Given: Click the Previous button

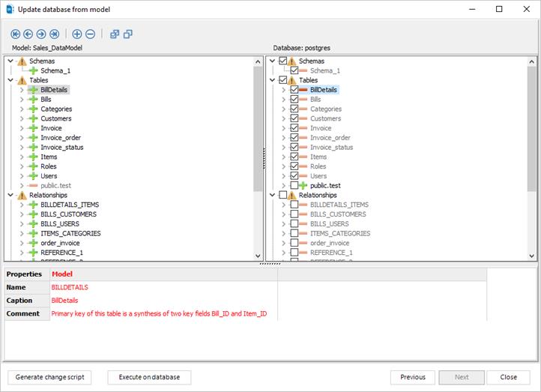Looking at the screenshot, I should 413,378.
